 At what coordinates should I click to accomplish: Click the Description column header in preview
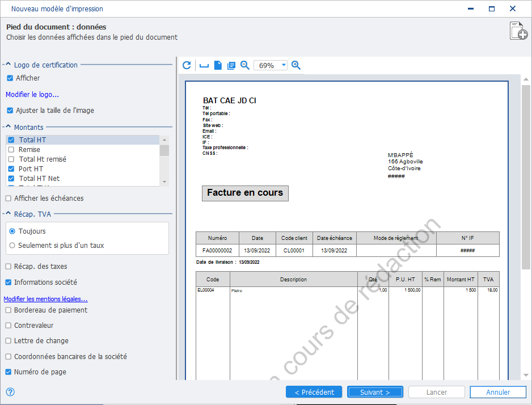(x=293, y=280)
